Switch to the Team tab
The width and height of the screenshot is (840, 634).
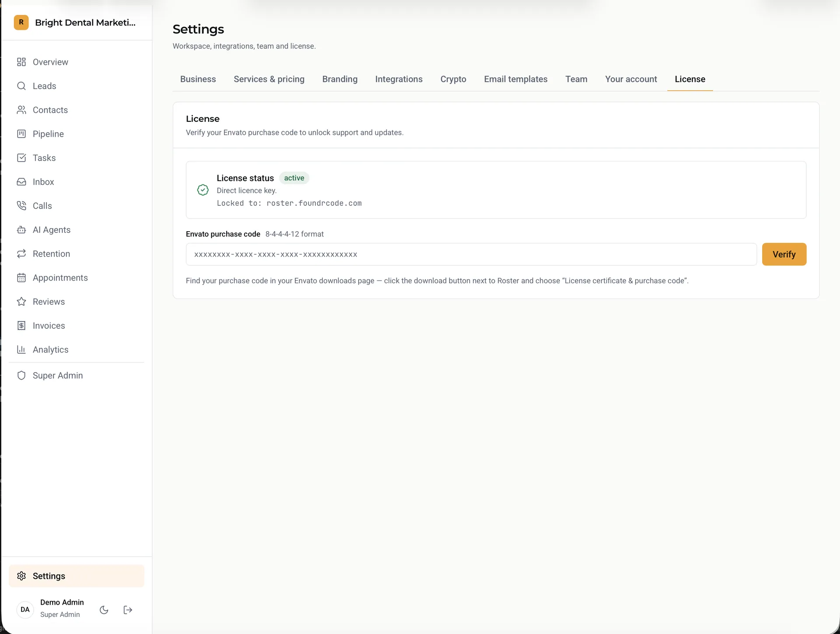tap(576, 79)
